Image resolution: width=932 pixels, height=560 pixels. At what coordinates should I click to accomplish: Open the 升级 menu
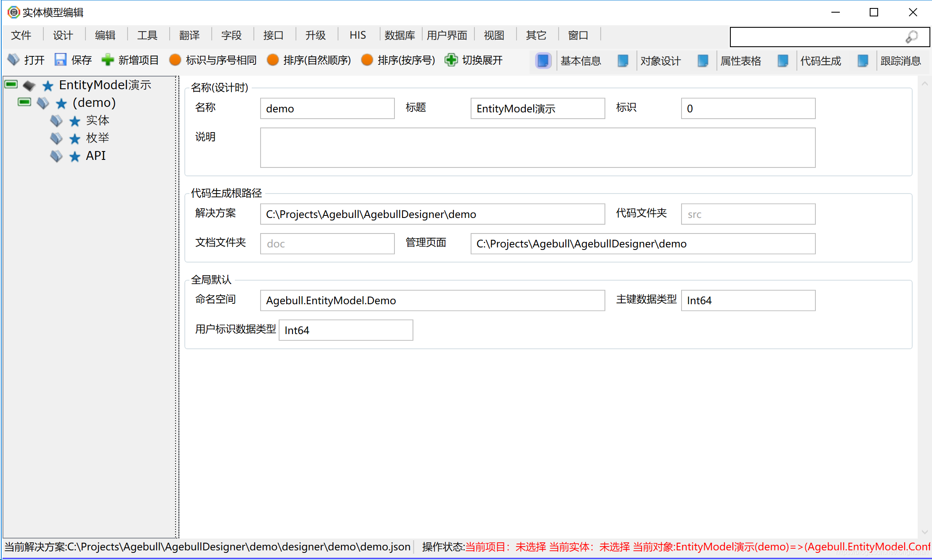(316, 35)
